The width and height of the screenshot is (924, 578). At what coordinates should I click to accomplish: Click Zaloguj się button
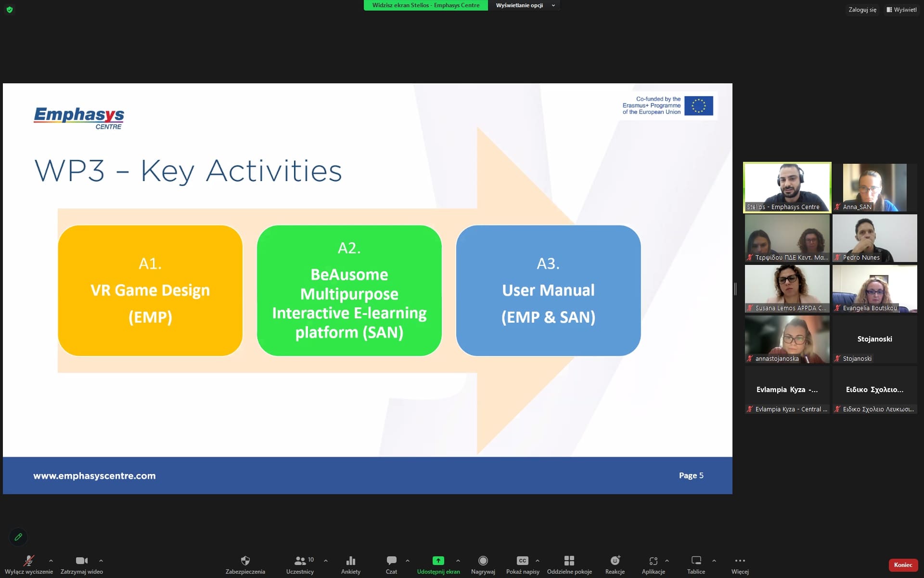coord(862,10)
